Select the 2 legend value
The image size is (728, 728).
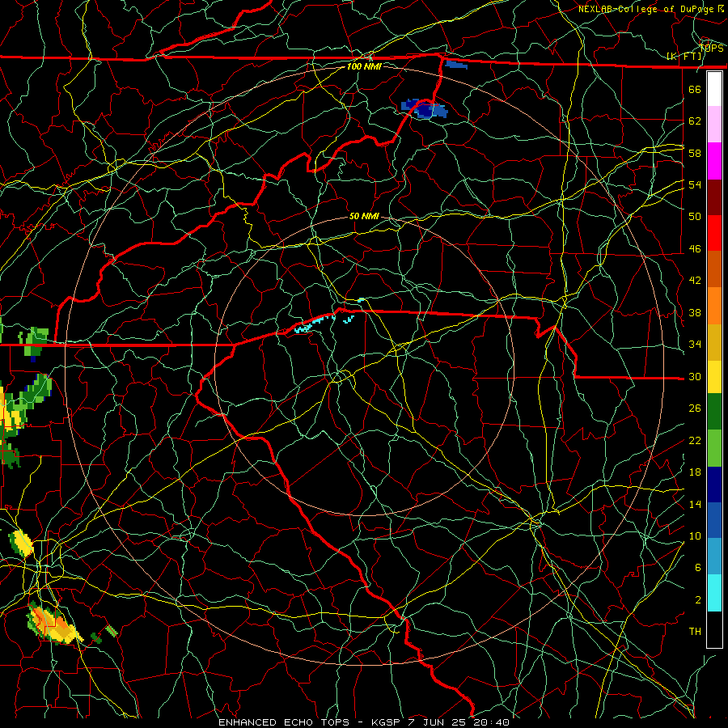(698, 600)
